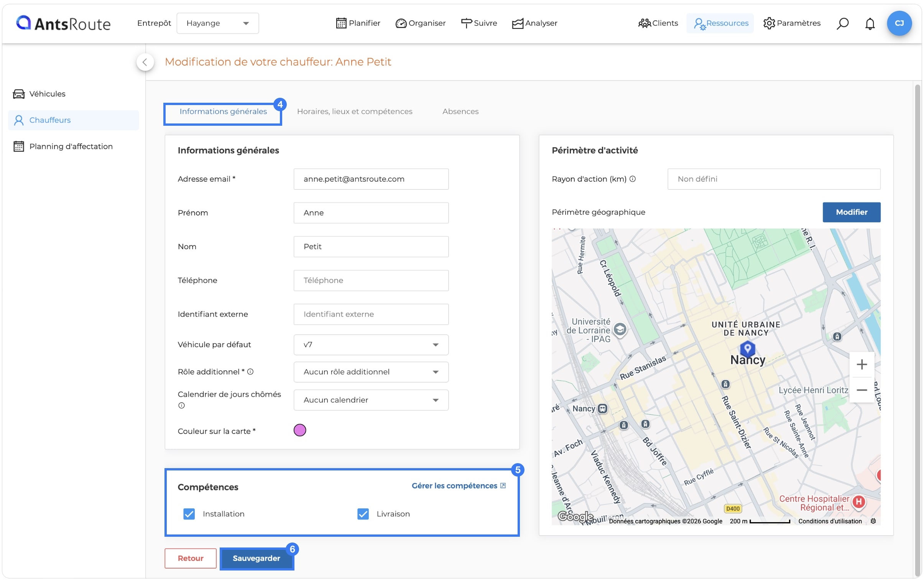Open the Analyser menu
This screenshot has height=582, width=924.
point(534,23)
